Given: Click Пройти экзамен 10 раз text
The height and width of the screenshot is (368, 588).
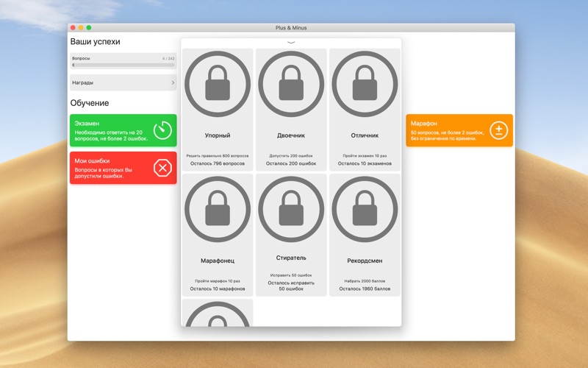Looking at the screenshot, I should click(365, 155).
